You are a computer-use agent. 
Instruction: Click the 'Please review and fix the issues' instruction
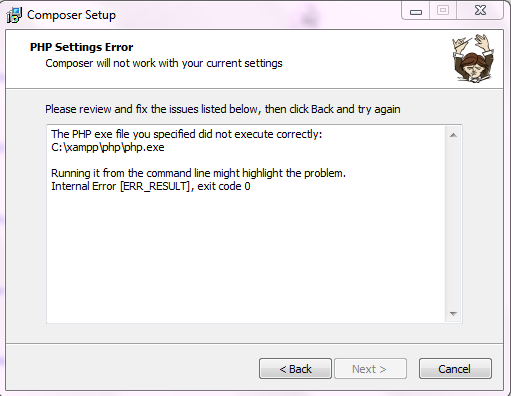[x=223, y=109]
